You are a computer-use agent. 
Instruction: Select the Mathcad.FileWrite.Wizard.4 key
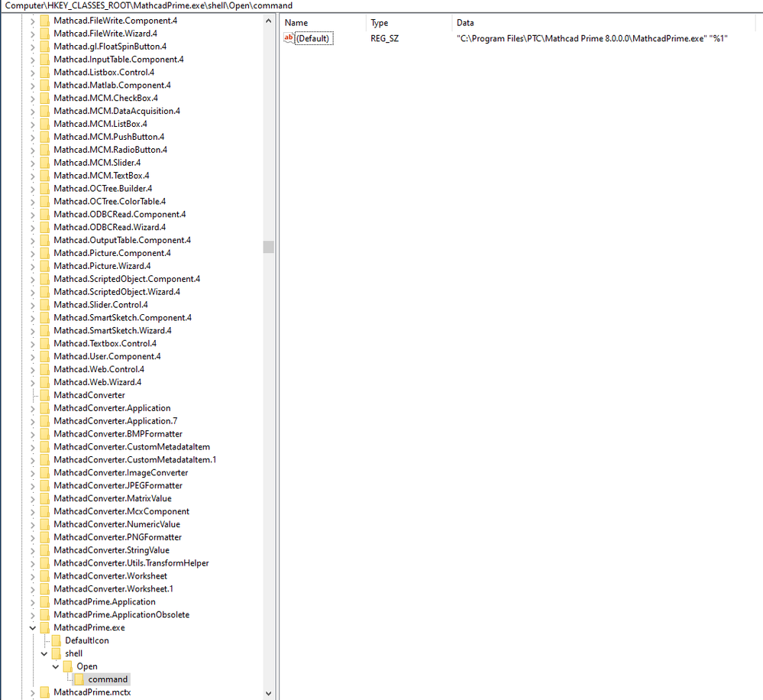click(x=105, y=33)
